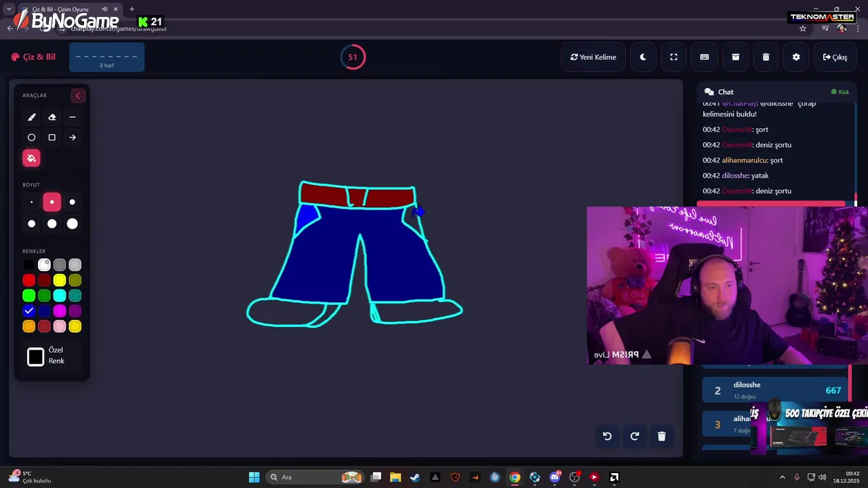Select the arrow drawing tool

[x=73, y=138]
